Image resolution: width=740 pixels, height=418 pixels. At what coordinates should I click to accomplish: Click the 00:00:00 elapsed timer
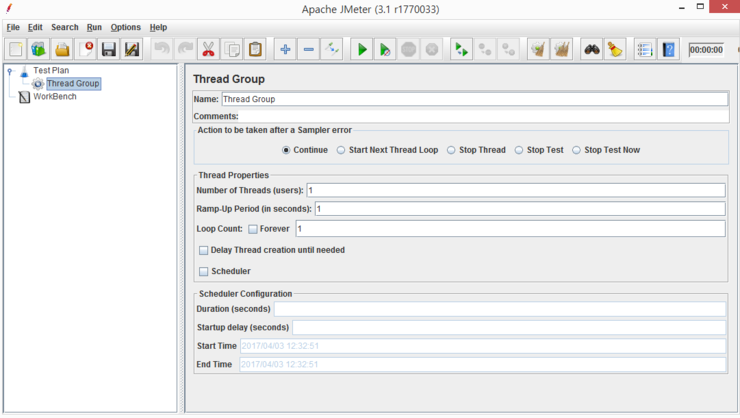(x=706, y=50)
